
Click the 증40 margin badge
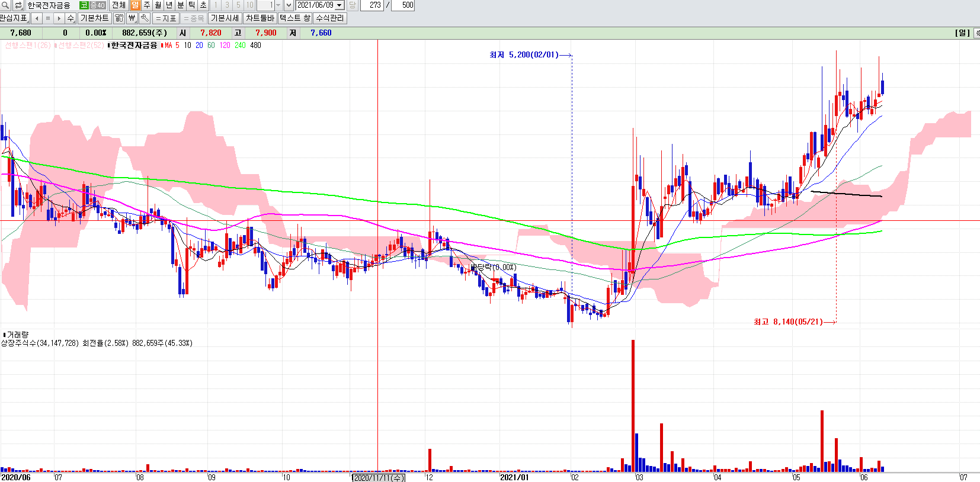click(x=98, y=5)
